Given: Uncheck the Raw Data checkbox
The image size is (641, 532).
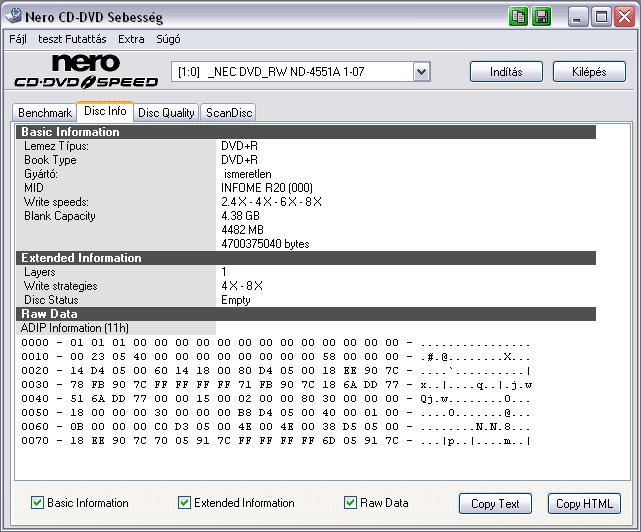Looking at the screenshot, I should pyautogui.click(x=350, y=503).
